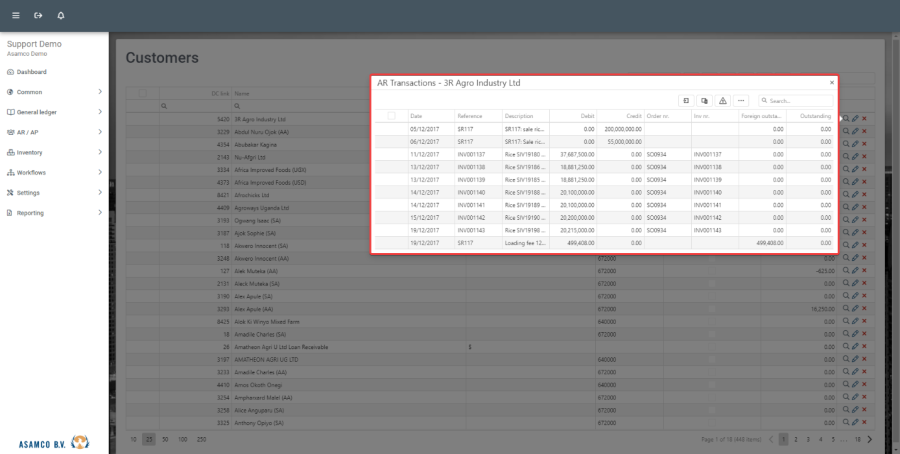Open the Dashboard menu item
900x454 pixels.
coord(31,72)
